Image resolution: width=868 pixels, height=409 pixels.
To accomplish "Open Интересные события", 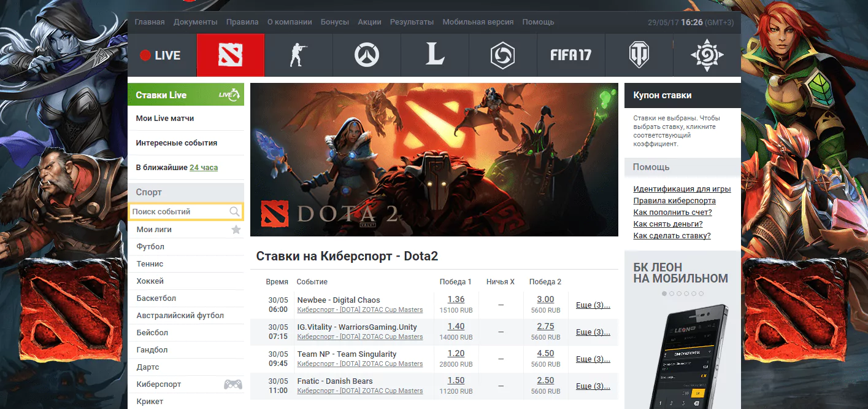I will pos(177,142).
